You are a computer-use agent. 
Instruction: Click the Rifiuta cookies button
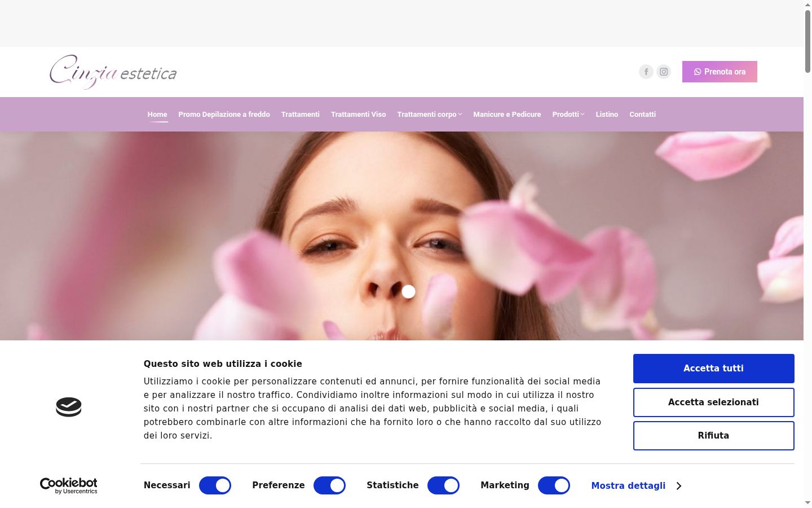(x=714, y=436)
